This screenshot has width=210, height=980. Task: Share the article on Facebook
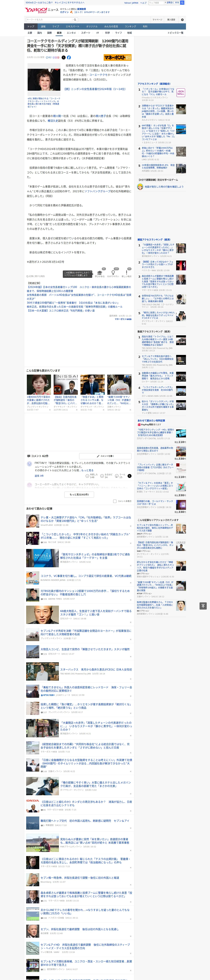coord(69,57)
